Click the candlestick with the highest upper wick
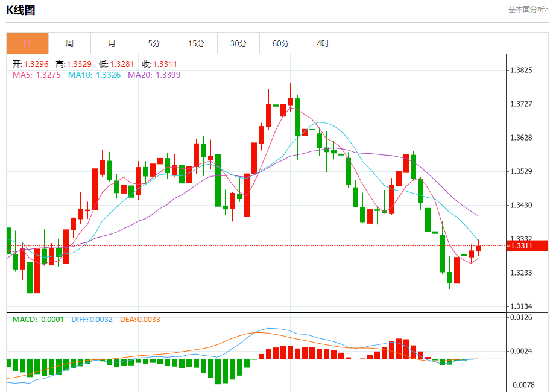Image resolution: width=553 pixels, height=392 pixels. 290,101
